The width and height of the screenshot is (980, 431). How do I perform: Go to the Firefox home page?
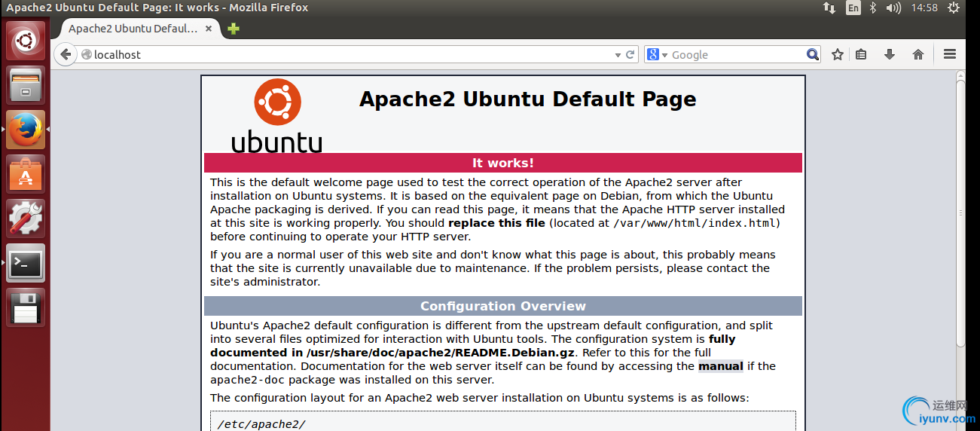(x=917, y=54)
